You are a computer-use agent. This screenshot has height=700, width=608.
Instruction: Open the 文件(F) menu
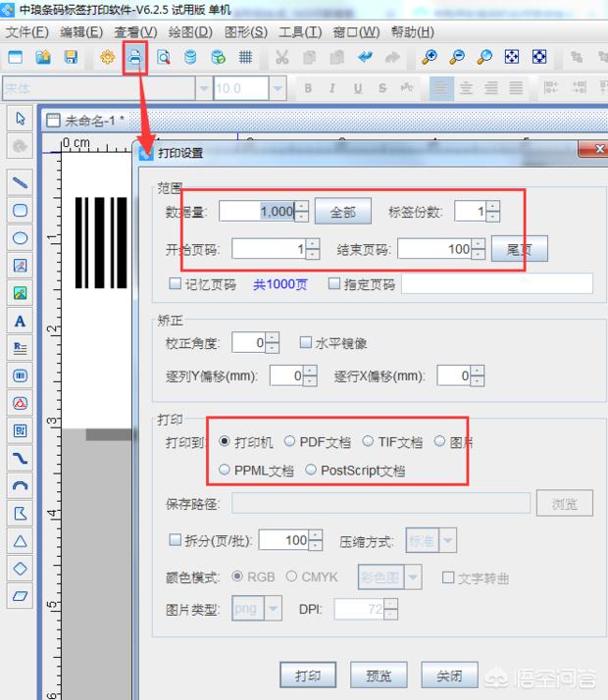pyautogui.click(x=26, y=32)
